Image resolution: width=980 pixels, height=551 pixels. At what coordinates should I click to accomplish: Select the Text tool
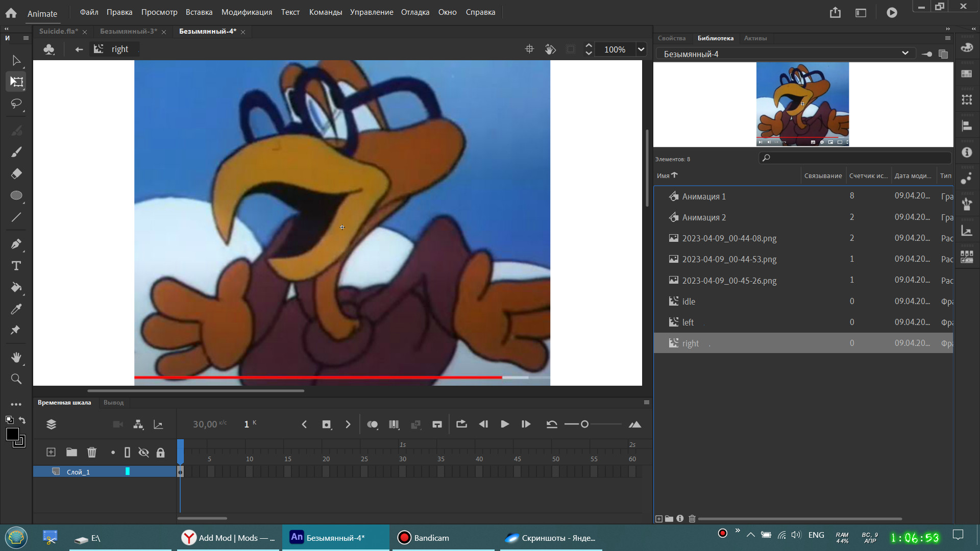[16, 266]
